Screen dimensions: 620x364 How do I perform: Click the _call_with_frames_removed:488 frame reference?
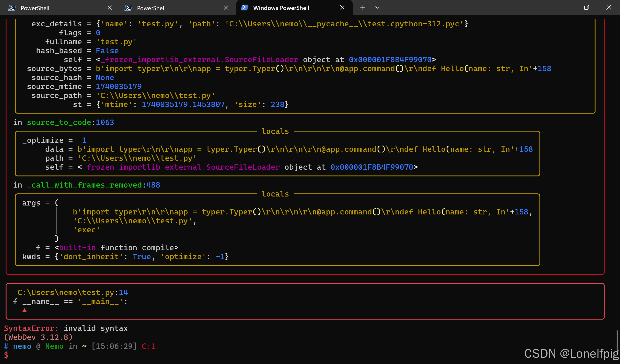coord(93,185)
